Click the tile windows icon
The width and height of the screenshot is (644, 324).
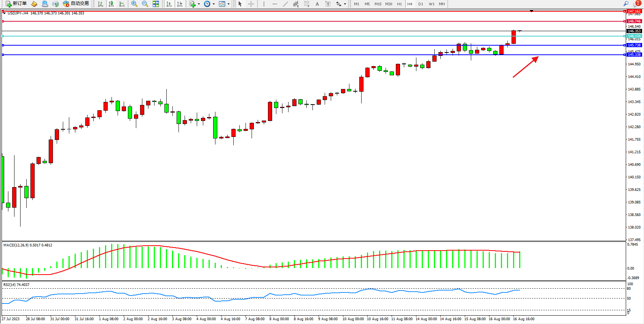156,4
